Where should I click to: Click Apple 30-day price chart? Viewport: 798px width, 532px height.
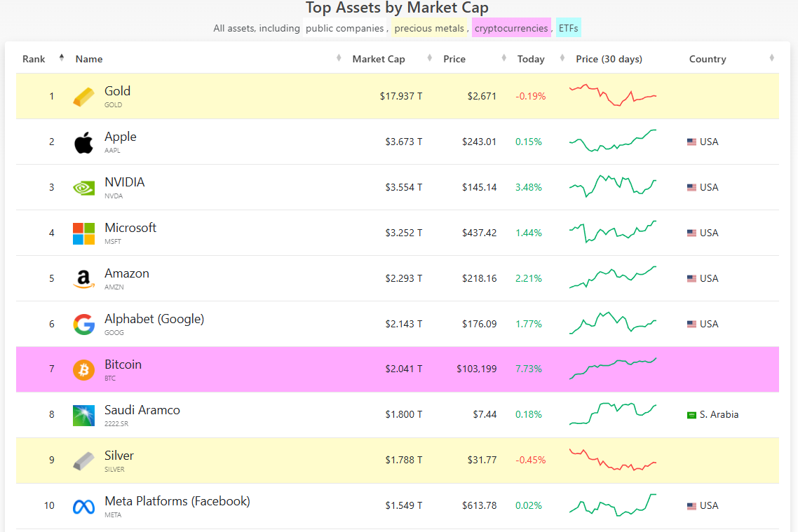tap(613, 141)
